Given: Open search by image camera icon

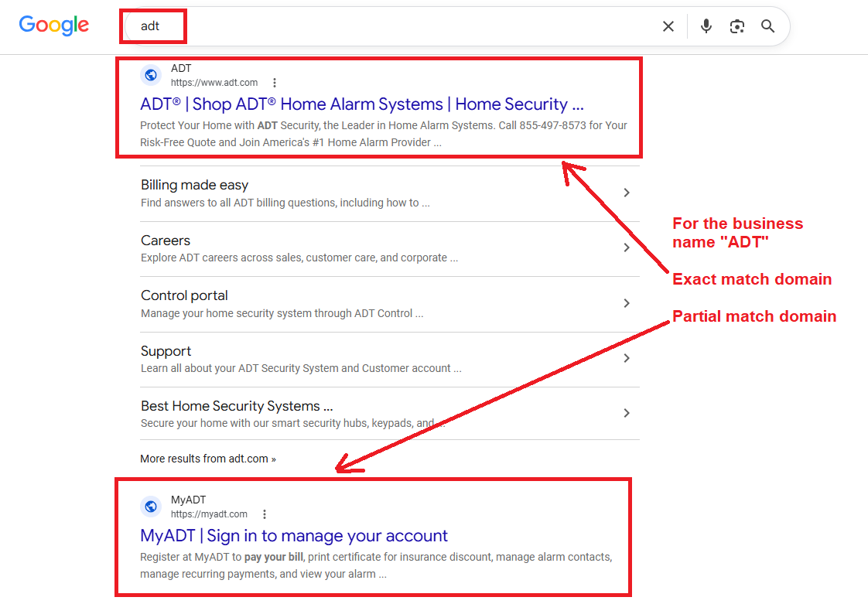Looking at the screenshot, I should point(736,26).
